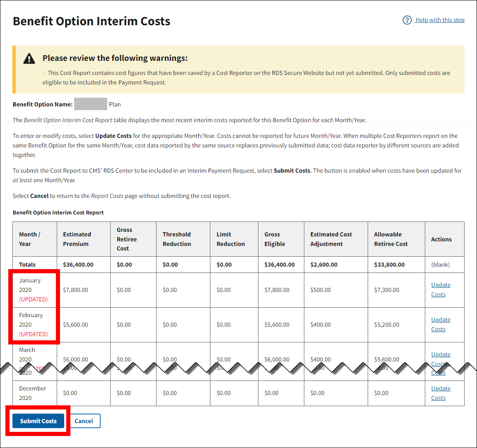Click the Totals Allowable Retiree Cost $33,800.00 value
Viewport: 477px width, 448px height.
pos(389,265)
